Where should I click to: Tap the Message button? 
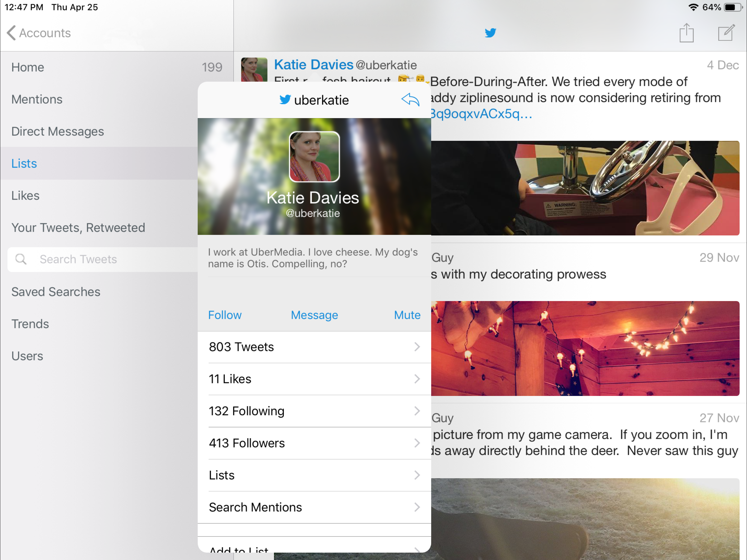(314, 315)
